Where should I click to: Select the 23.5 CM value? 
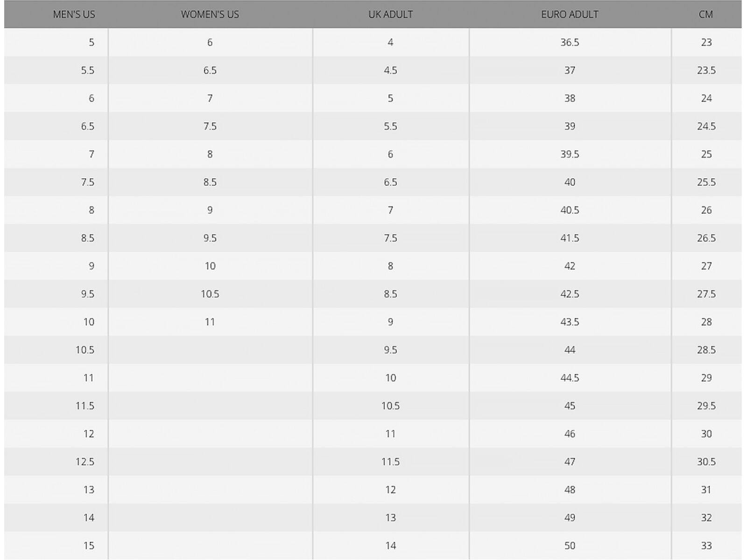tap(706, 70)
